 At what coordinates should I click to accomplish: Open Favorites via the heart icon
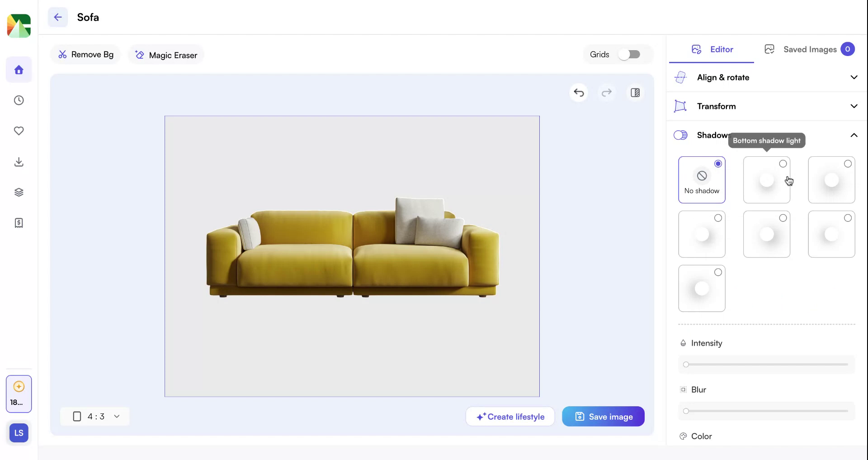(19, 131)
